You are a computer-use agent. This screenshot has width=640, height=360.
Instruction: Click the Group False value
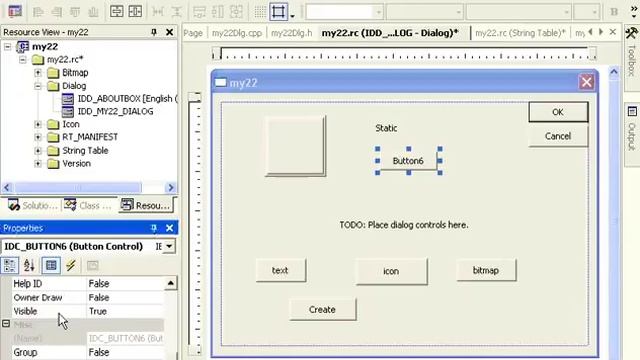point(126,352)
